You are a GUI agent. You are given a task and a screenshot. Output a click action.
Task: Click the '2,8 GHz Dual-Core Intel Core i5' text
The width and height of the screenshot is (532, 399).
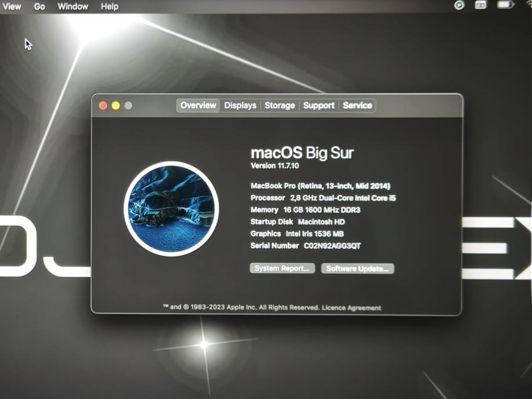click(x=343, y=198)
